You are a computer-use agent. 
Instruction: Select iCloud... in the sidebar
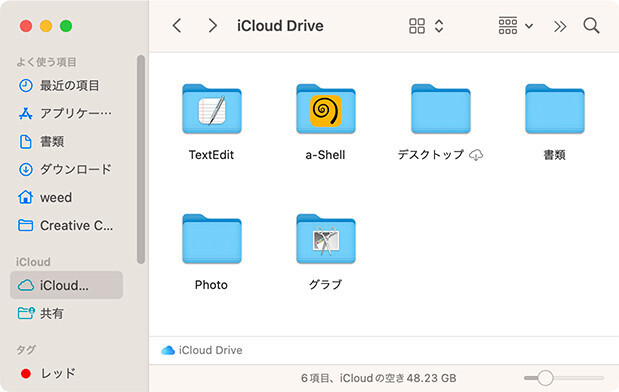(66, 285)
